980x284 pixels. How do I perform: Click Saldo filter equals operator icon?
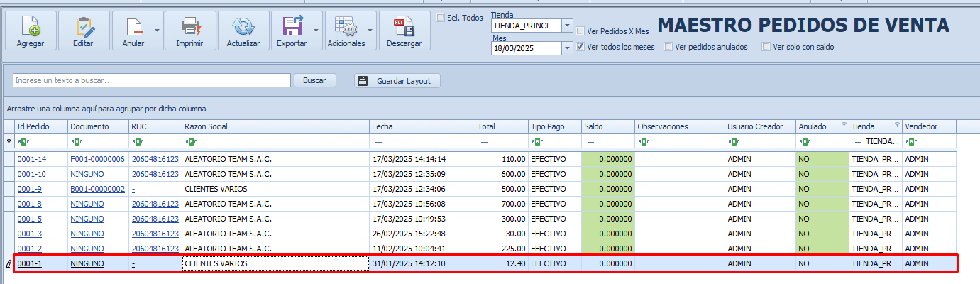(x=590, y=142)
